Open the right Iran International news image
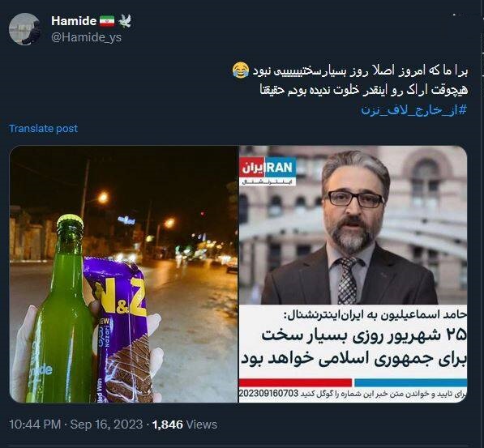The height and width of the screenshot is (448, 484). 353,274
